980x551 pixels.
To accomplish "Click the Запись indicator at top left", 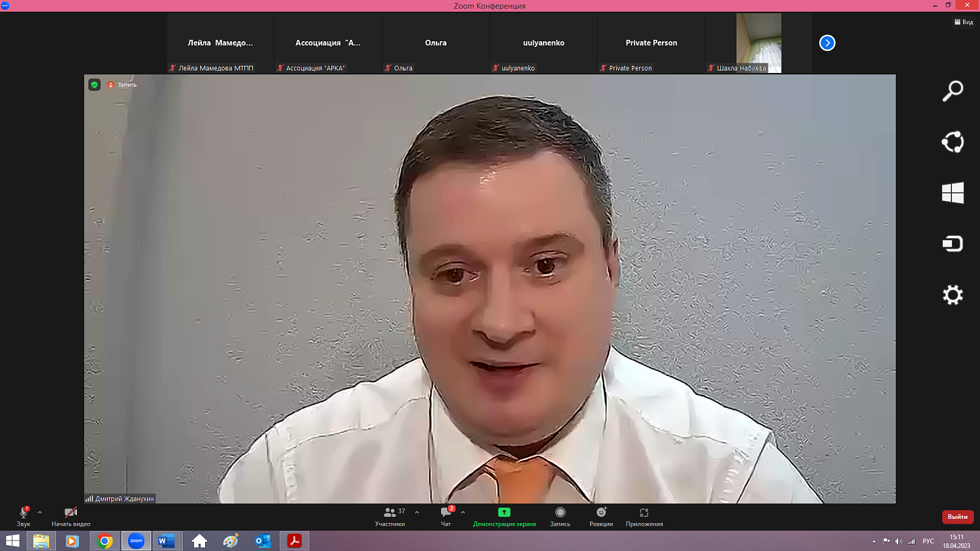I will point(123,84).
